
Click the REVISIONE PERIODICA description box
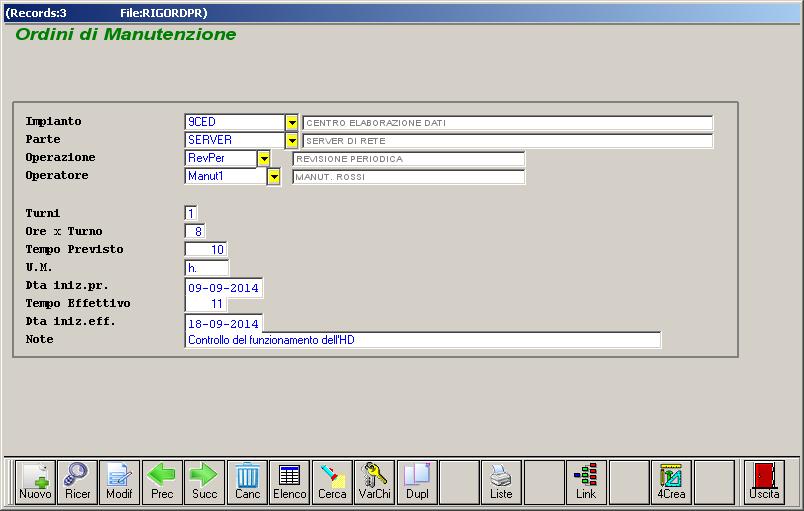point(409,159)
